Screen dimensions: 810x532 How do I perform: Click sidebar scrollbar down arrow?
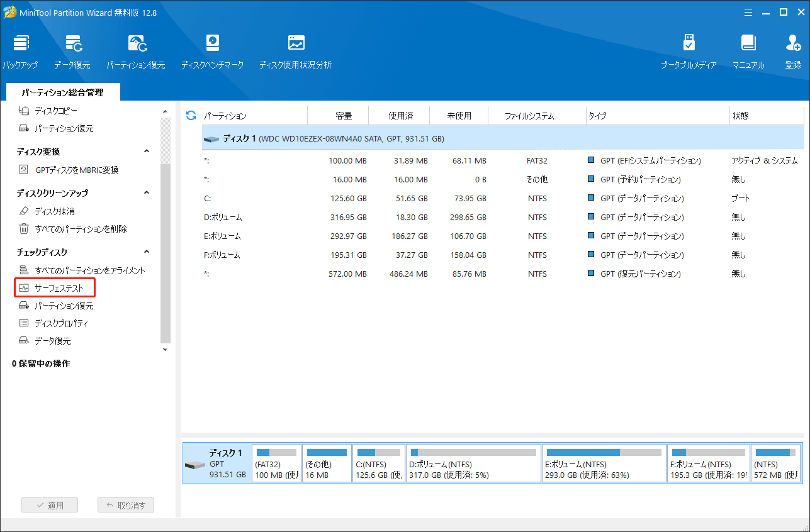point(166,349)
